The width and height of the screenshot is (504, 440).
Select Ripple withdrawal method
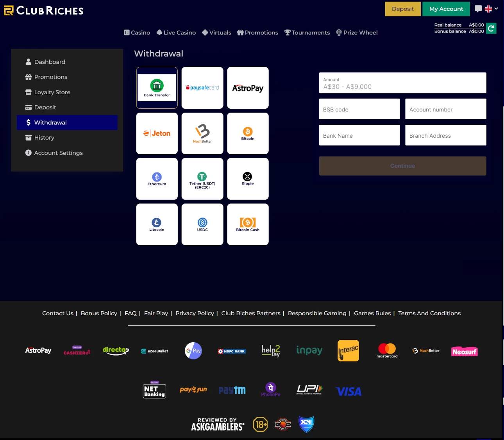tap(248, 179)
